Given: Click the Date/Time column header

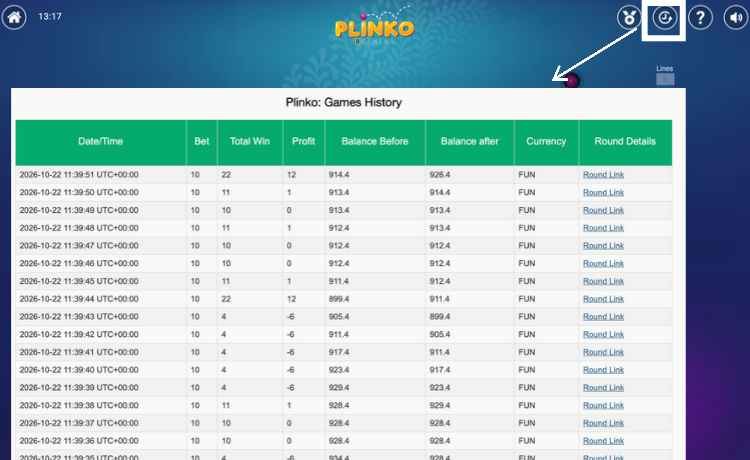Looking at the screenshot, I should click(x=100, y=142).
